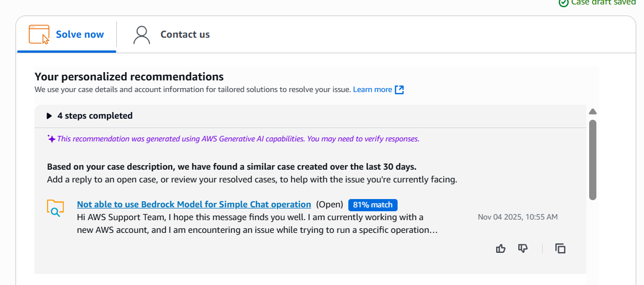Click the folder search icon beside similar case

[55, 208]
